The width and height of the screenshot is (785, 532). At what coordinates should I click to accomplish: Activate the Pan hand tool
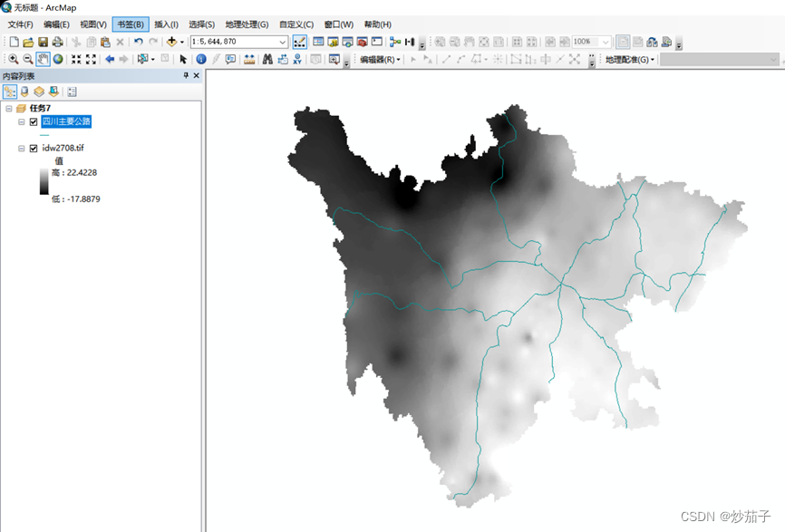(43, 59)
